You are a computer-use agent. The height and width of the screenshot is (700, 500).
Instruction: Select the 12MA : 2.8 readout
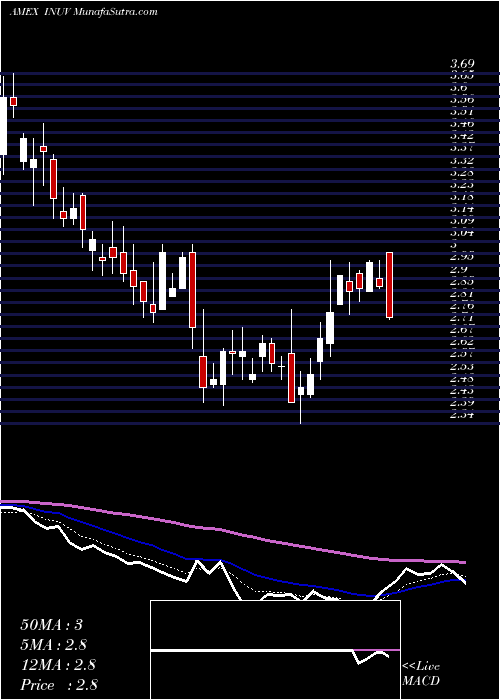tap(58, 665)
